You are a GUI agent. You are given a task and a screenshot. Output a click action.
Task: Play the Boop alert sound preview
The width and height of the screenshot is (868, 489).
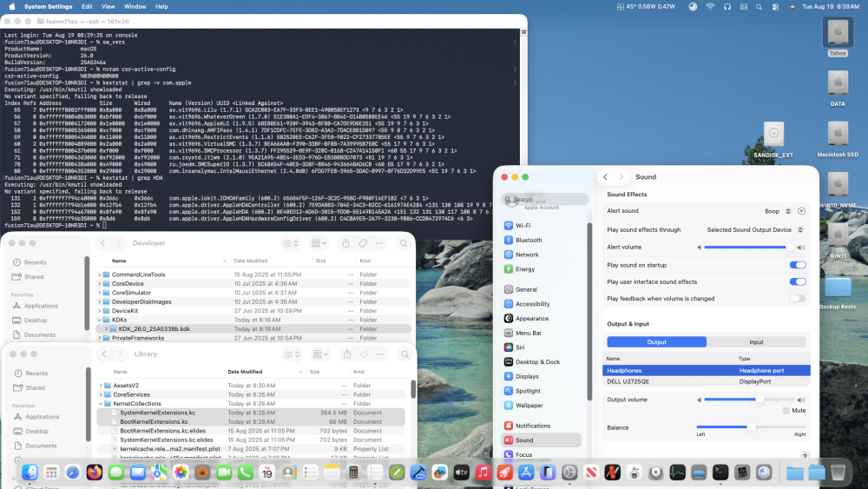(x=801, y=211)
